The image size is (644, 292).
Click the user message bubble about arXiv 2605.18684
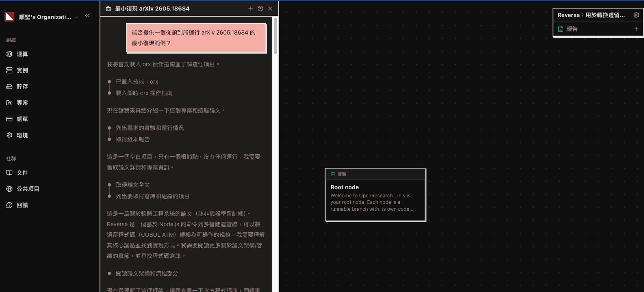coord(196,38)
